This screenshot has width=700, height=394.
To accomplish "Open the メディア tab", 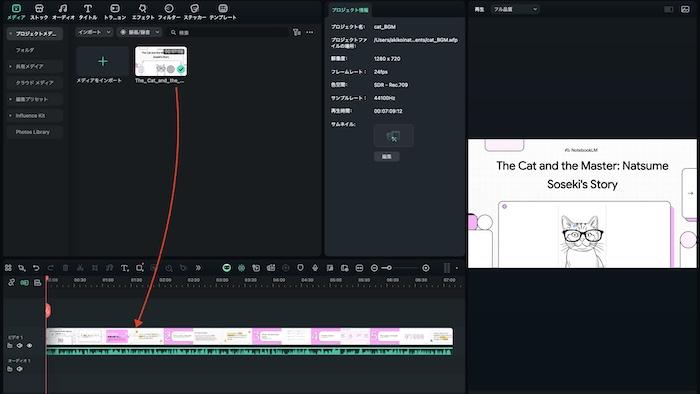I will click(16, 12).
